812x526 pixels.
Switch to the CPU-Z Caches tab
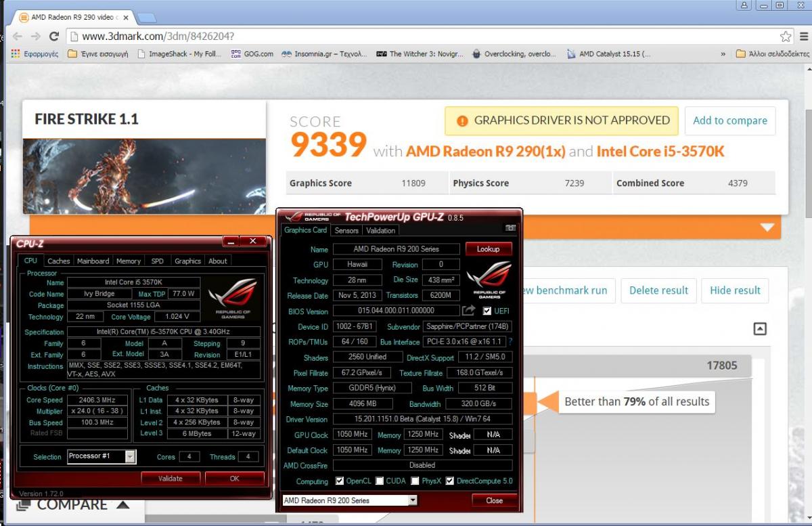(x=59, y=261)
